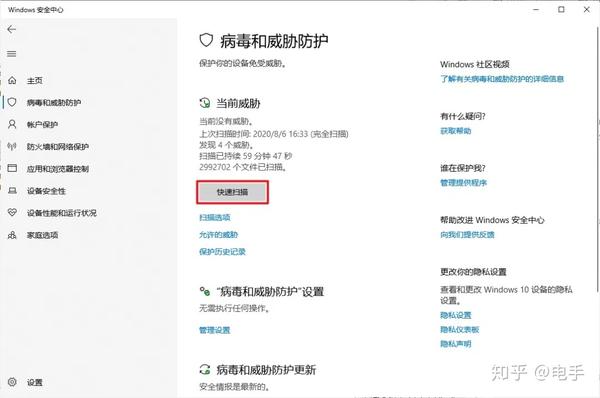This screenshot has width=600, height=398.
Task: Open the 保护历史记录 link
Action: pyautogui.click(x=222, y=252)
